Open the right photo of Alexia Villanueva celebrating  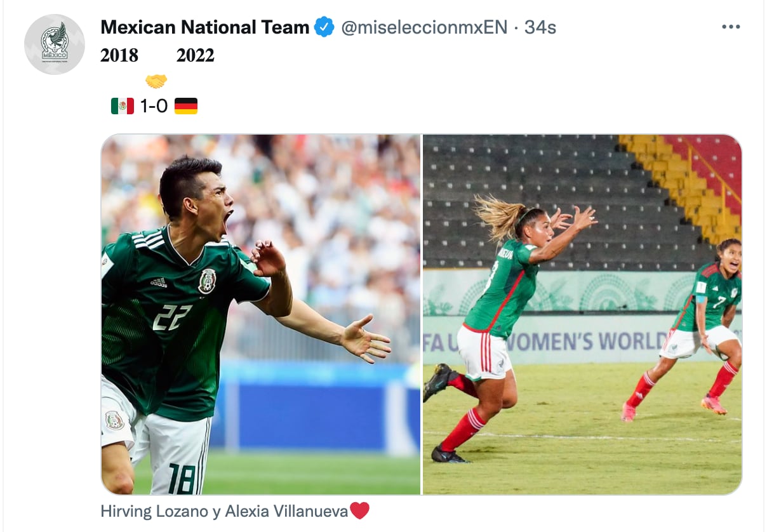582,314
